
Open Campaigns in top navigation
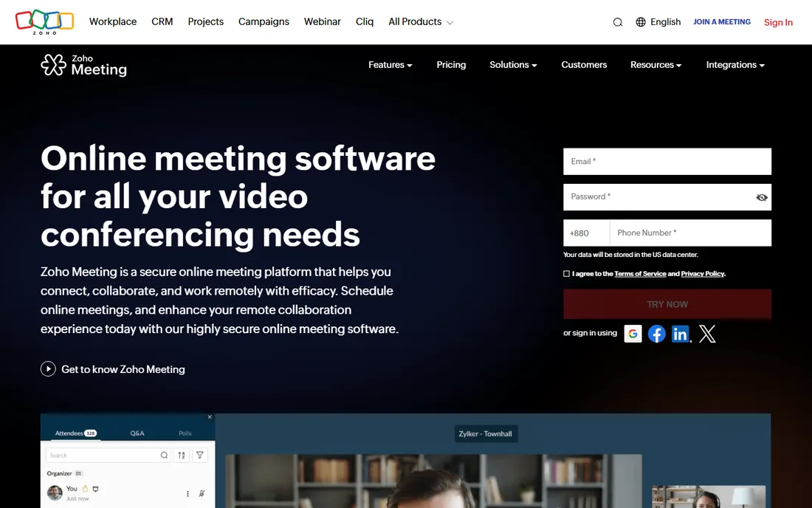click(x=264, y=21)
